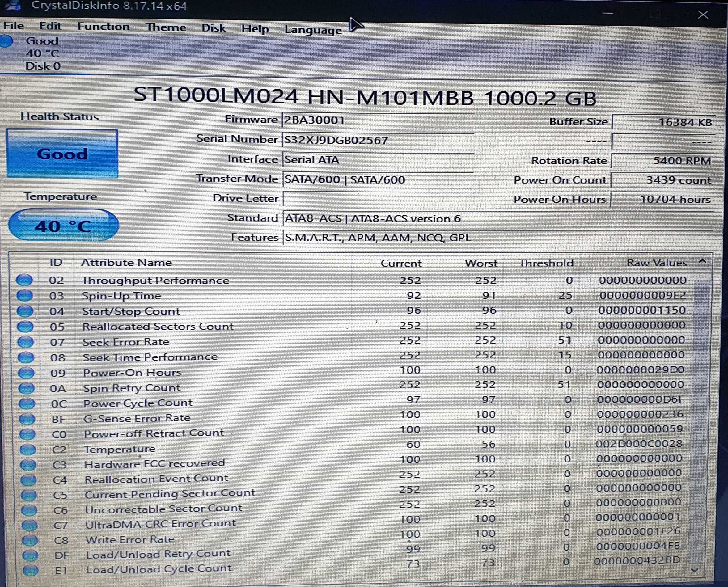Select the Reallocated Sectors Count attribute name
Viewport: 728px width, 587px height.
tap(158, 326)
